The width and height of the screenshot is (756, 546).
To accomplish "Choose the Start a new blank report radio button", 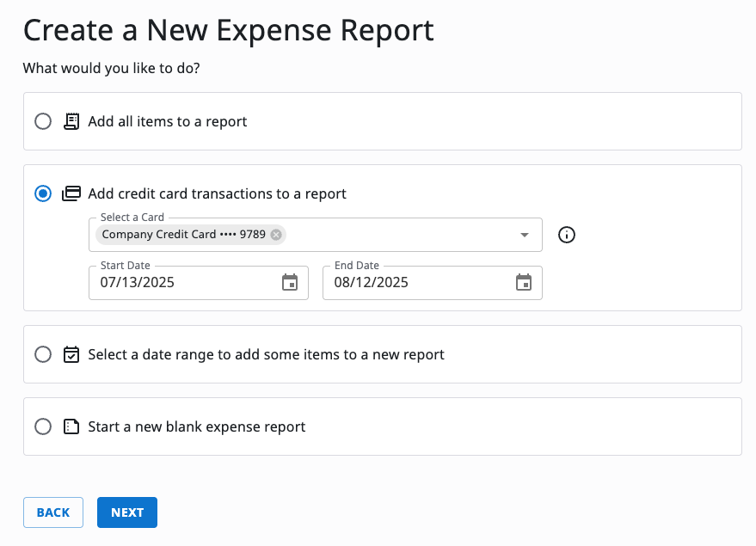I will [43, 426].
